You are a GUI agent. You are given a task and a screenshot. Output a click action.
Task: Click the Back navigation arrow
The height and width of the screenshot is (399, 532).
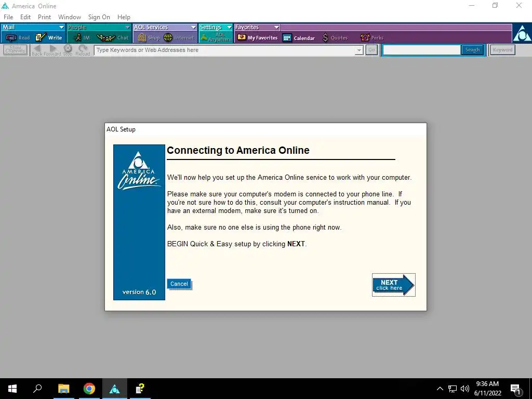[x=37, y=50]
